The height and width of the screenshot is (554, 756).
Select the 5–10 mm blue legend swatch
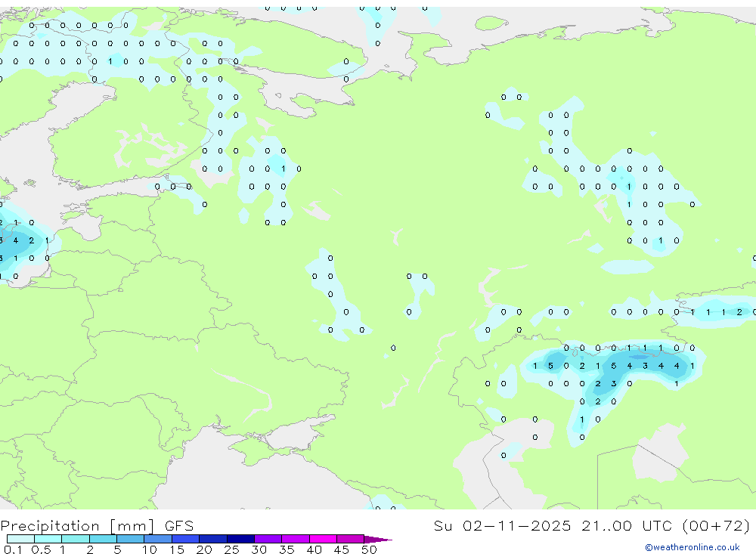(x=131, y=539)
